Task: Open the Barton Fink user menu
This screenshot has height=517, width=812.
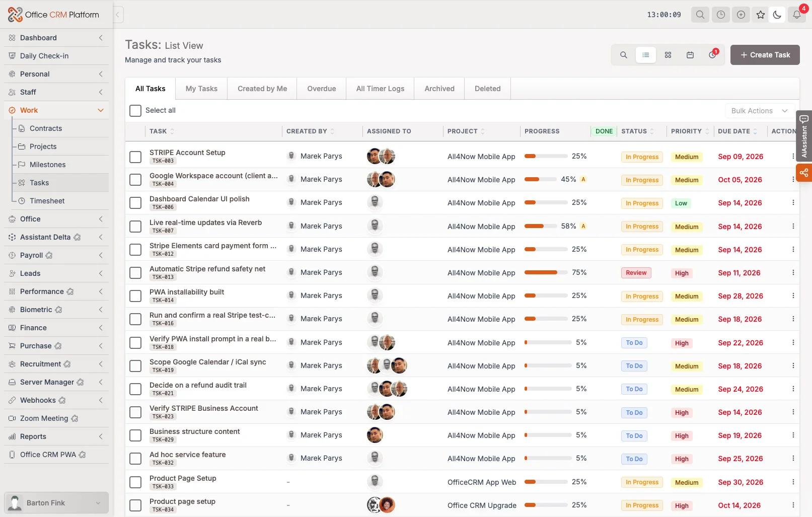Action: pyautogui.click(x=56, y=503)
